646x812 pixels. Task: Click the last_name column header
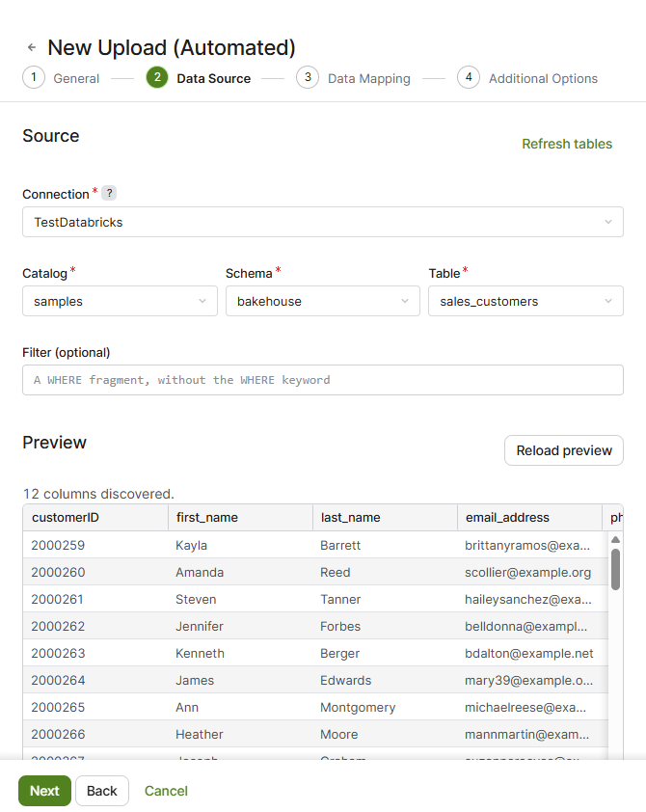point(385,517)
